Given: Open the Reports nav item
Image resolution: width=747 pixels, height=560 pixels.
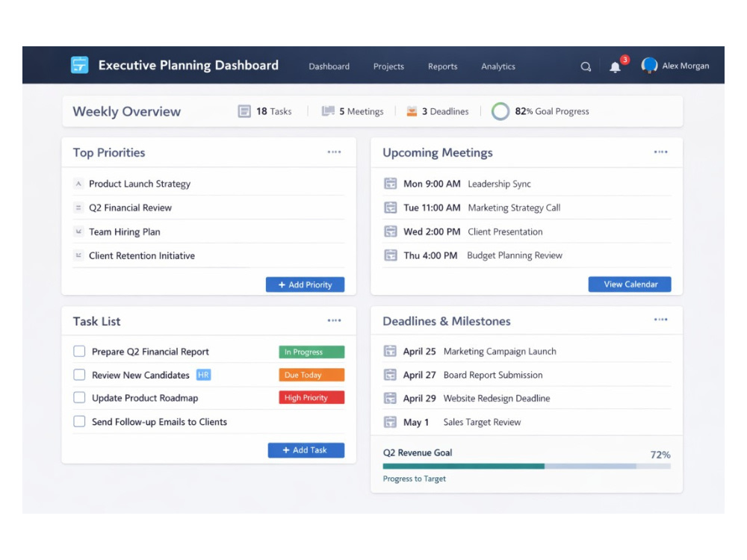Looking at the screenshot, I should 442,66.
